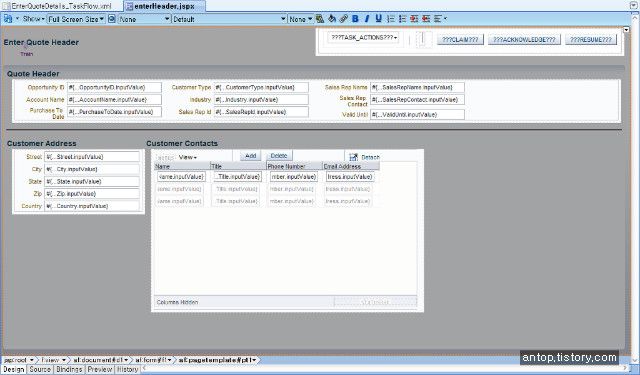The image size is (640, 375).
Task: Click the Name column header
Action: click(x=182, y=166)
